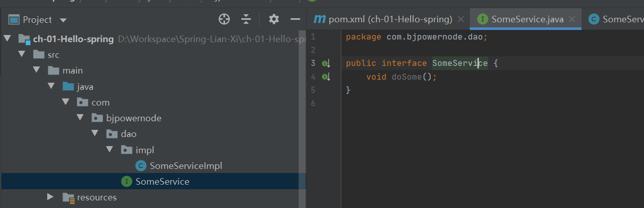Collapse the ch-01-Hello-spring project node

pyautogui.click(x=7, y=39)
